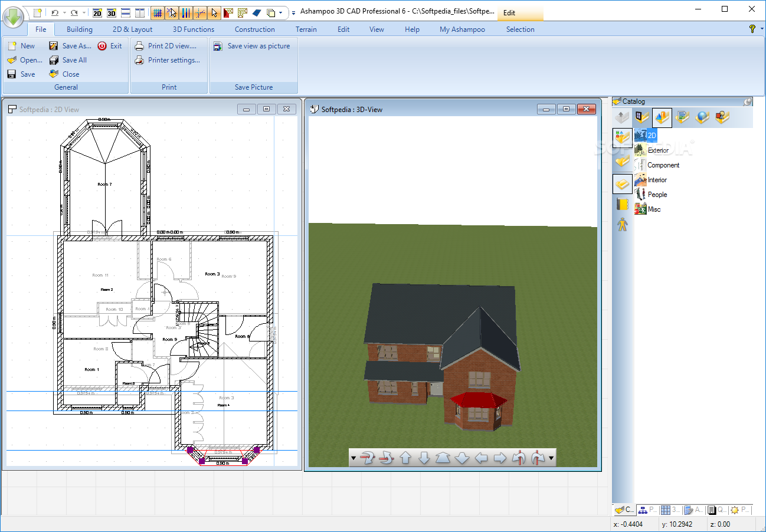The height and width of the screenshot is (532, 766).
Task: Click the move-right arrow in 3D navigation bar
Action: (500, 458)
